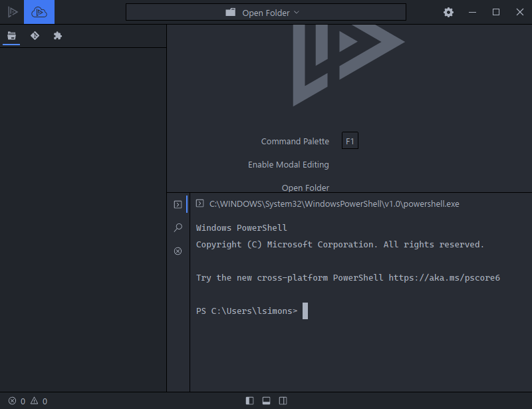
Task: Minimize the Lapce window
Action: pyautogui.click(x=472, y=12)
